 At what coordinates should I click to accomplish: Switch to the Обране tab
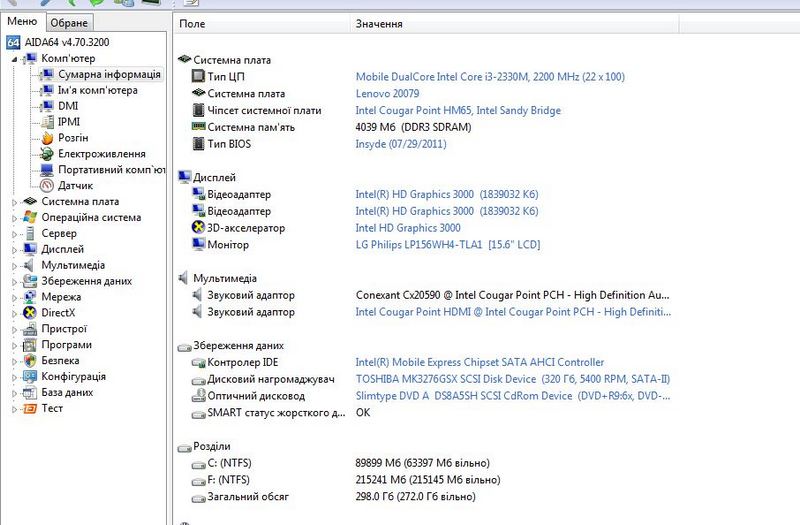coord(69,23)
